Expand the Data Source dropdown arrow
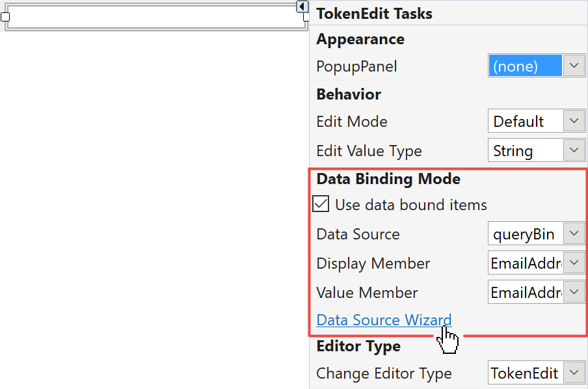Image resolution: width=588 pixels, height=389 pixels. pyautogui.click(x=573, y=234)
